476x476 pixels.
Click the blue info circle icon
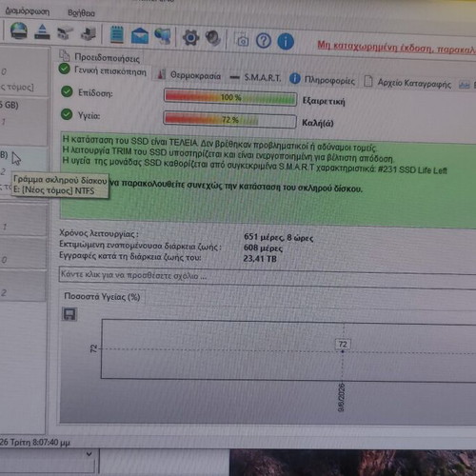(286, 42)
